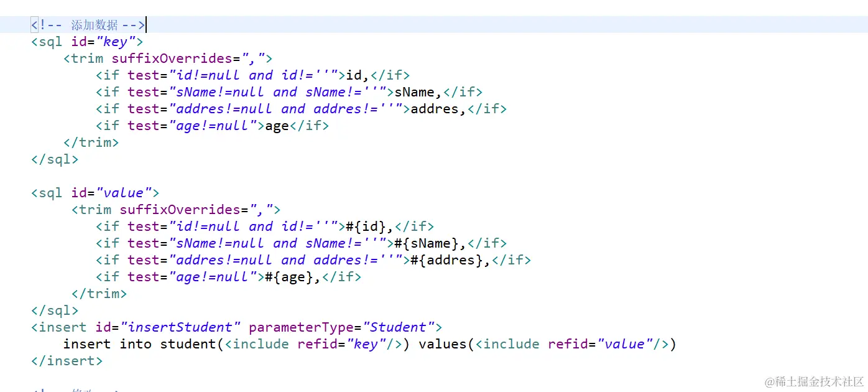The image size is (868, 392).
Task: Select the refid="value" include attribute
Action: [x=600, y=344]
